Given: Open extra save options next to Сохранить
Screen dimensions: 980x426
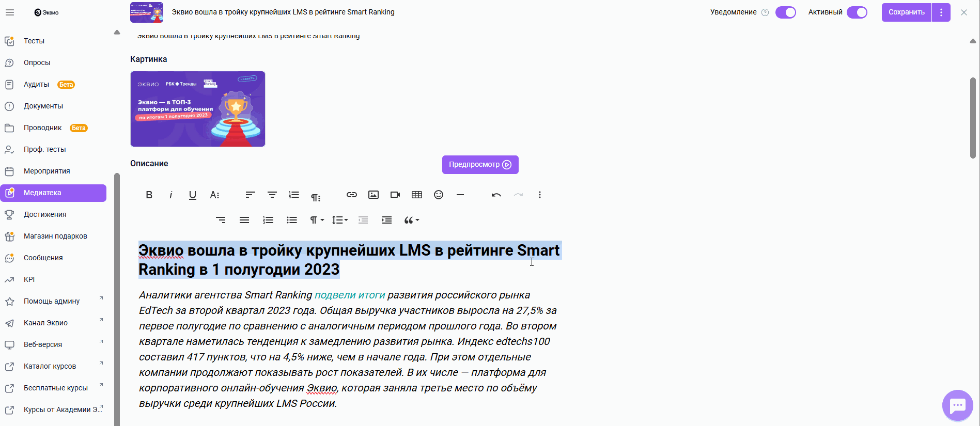Looking at the screenshot, I should coord(941,12).
